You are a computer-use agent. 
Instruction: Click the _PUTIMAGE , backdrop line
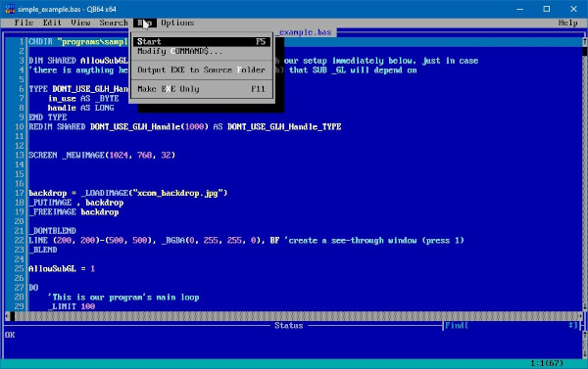tap(76, 203)
